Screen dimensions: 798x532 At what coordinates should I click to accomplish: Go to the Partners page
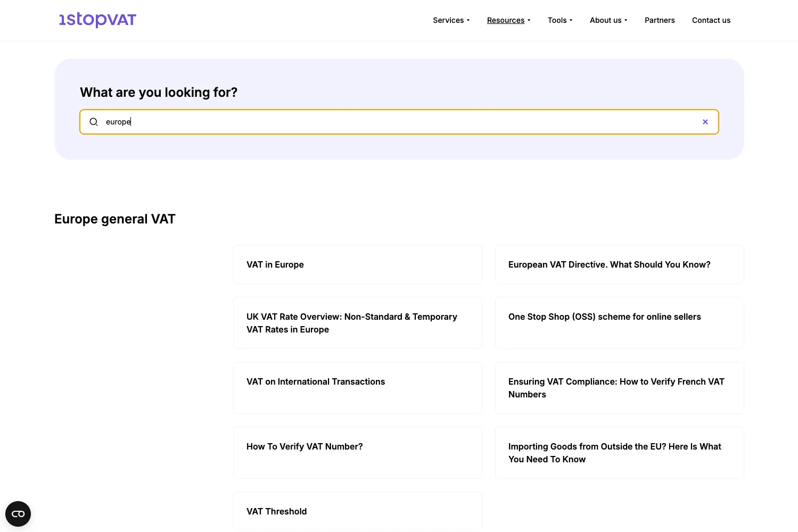click(x=660, y=20)
